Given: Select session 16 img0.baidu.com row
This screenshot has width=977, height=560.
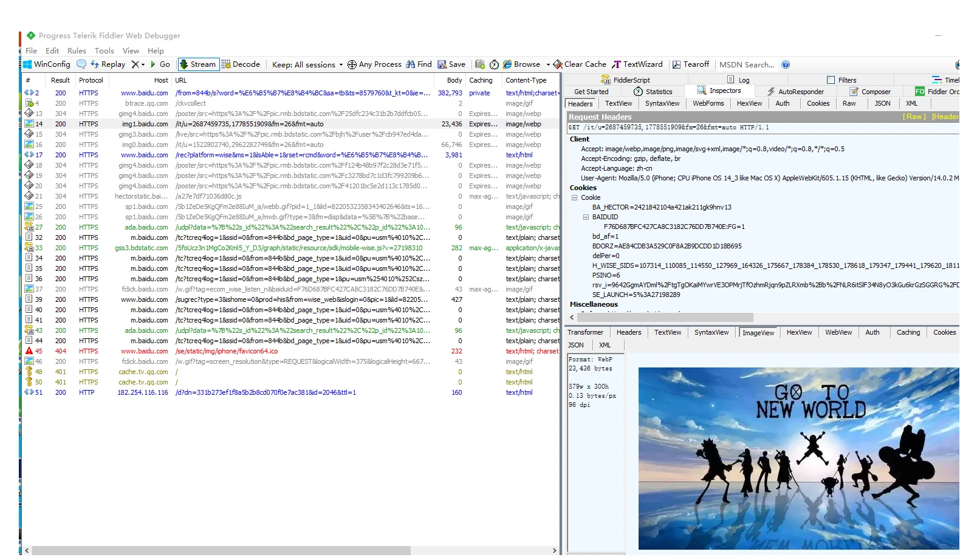Looking at the screenshot, I should 291,145.
